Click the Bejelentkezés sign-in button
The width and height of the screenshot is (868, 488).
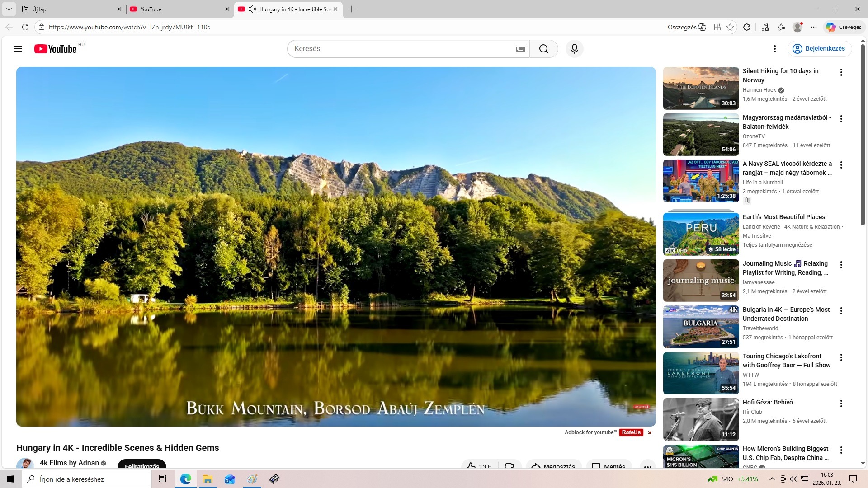coord(819,49)
